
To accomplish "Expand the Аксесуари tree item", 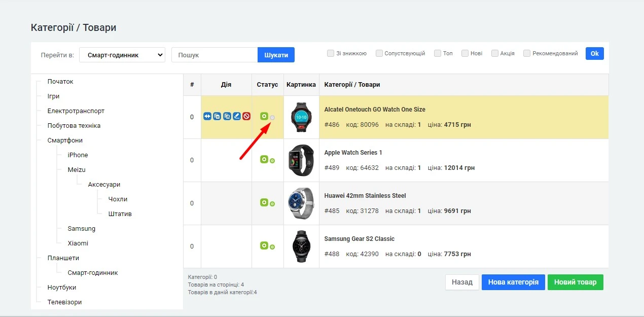I will (x=103, y=184).
